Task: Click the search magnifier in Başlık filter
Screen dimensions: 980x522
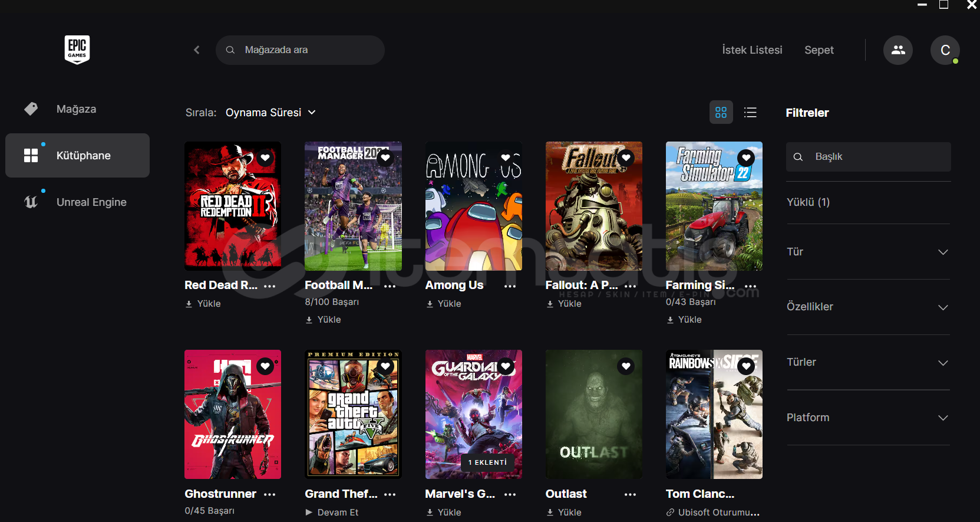Action: pyautogui.click(x=798, y=157)
